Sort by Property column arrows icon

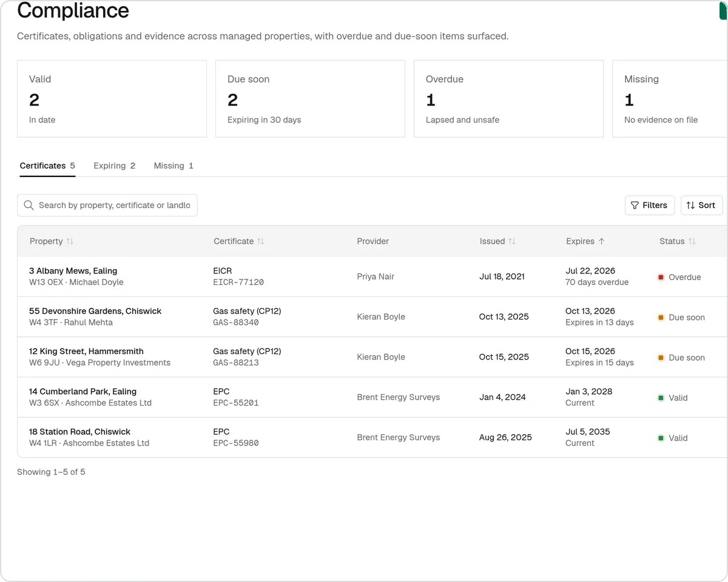[70, 241]
